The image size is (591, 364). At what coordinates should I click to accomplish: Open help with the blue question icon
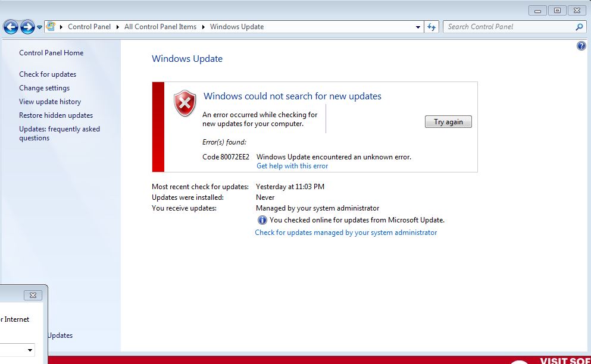(x=581, y=46)
